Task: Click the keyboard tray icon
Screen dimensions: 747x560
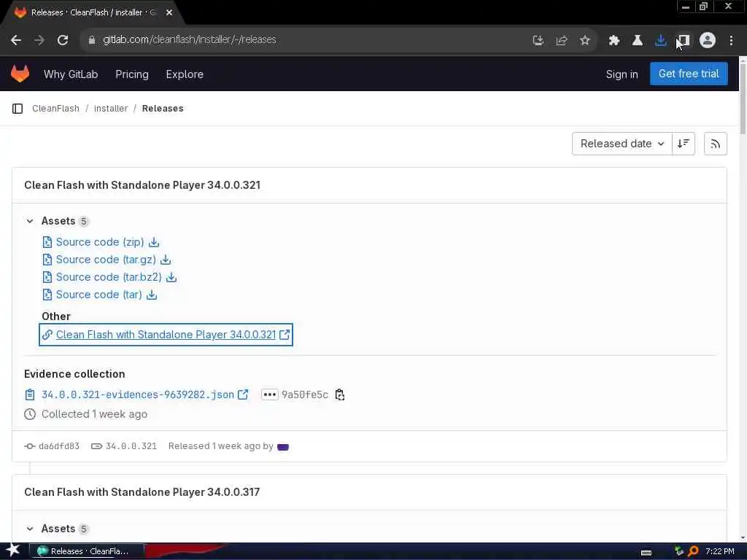Action: click(646, 552)
